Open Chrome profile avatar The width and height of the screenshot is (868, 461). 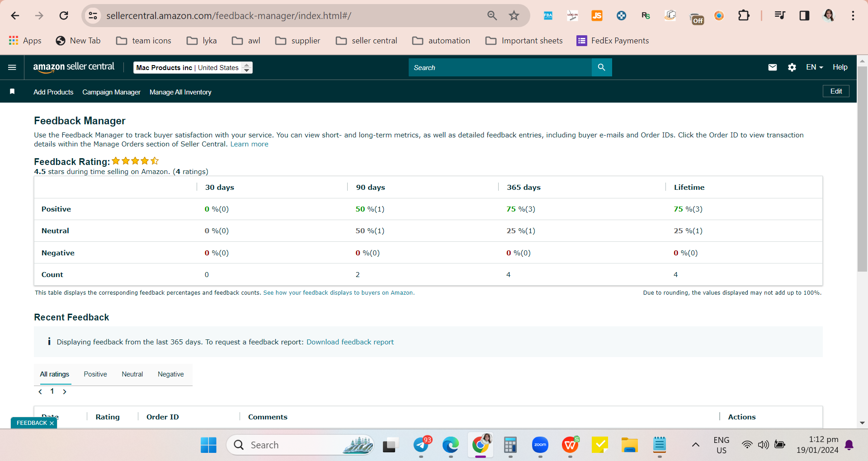pyautogui.click(x=829, y=16)
